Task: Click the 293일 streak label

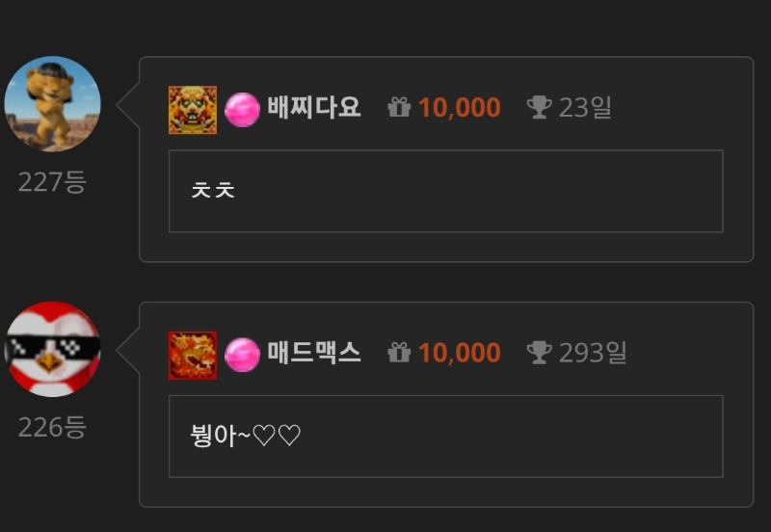Action: point(593,353)
